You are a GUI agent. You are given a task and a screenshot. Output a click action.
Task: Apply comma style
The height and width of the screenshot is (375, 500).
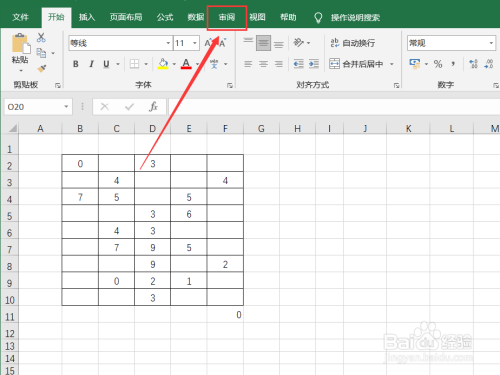453,64
